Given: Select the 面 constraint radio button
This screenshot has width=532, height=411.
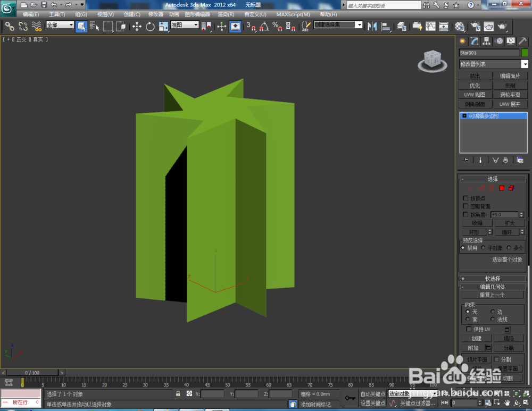Looking at the screenshot, I should click(468, 319).
